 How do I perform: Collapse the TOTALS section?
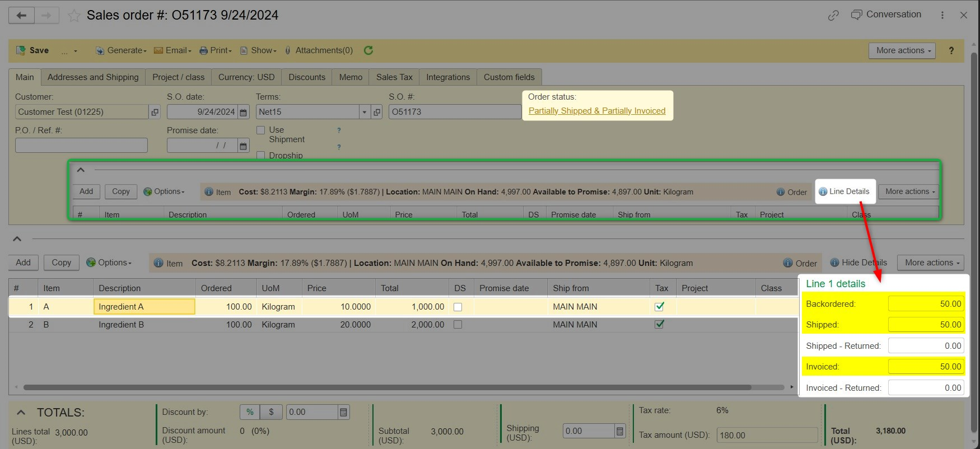(x=21, y=413)
